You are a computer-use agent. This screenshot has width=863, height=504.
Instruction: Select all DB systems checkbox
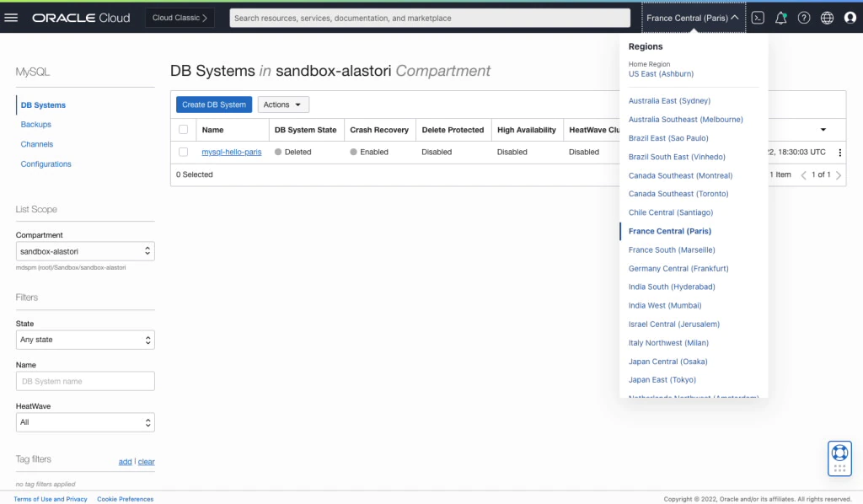coord(183,129)
